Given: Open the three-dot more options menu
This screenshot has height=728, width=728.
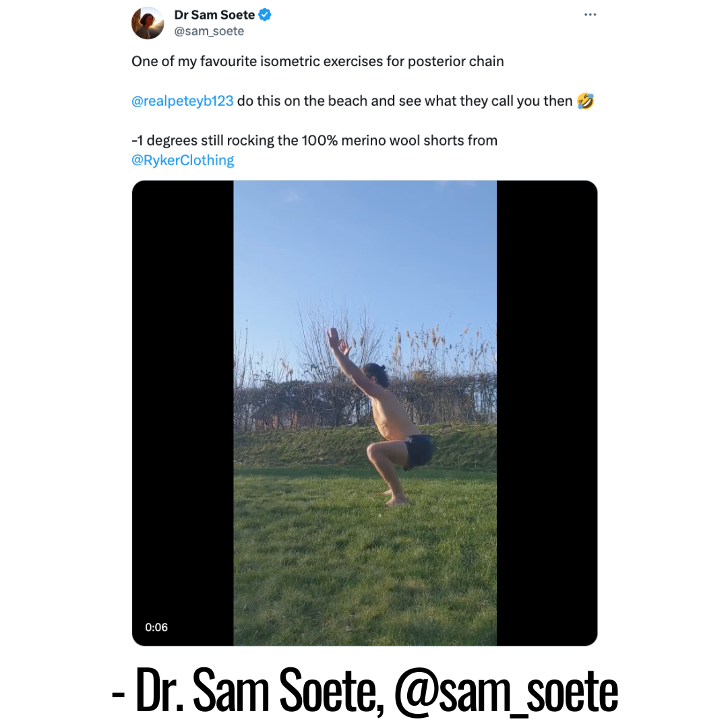Looking at the screenshot, I should tap(590, 15).
